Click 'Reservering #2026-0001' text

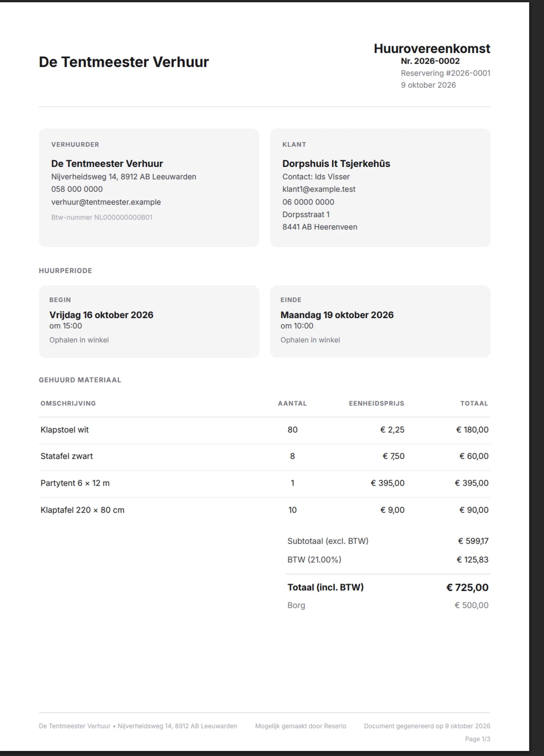tap(445, 73)
